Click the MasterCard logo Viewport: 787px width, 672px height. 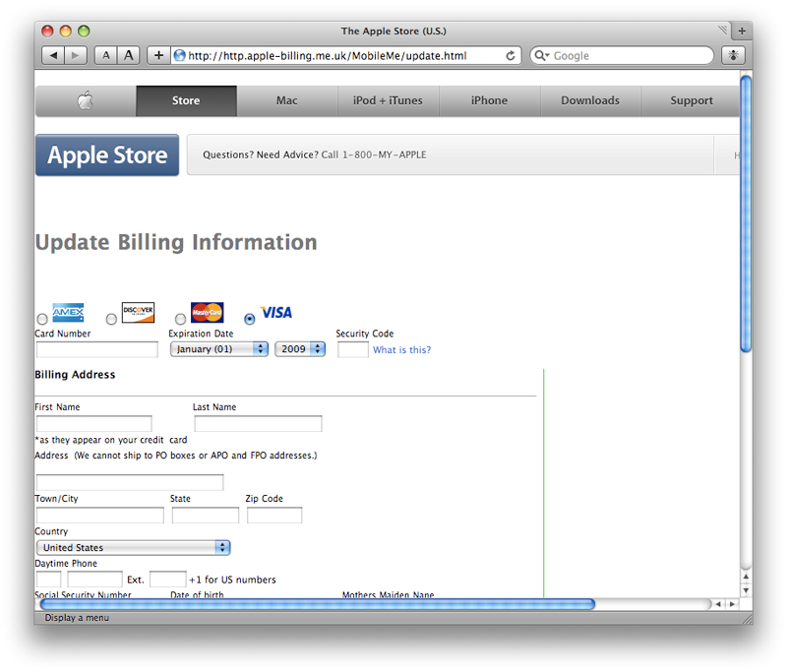tap(207, 312)
